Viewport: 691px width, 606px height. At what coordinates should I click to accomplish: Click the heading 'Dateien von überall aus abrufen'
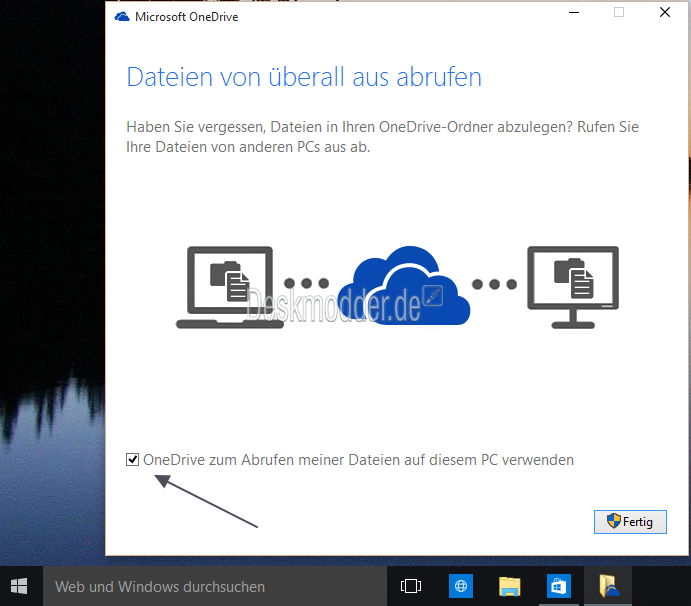coord(304,77)
